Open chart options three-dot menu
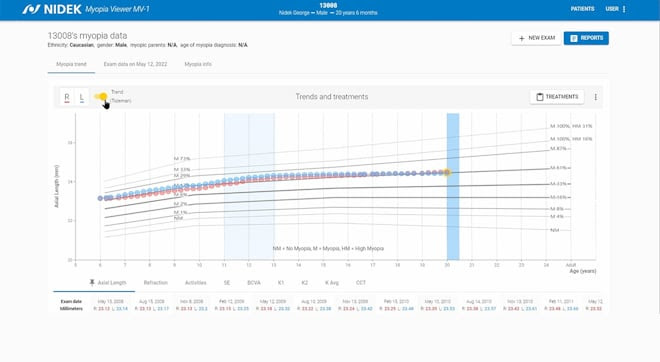The width and height of the screenshot is (660, 362). 596,97
